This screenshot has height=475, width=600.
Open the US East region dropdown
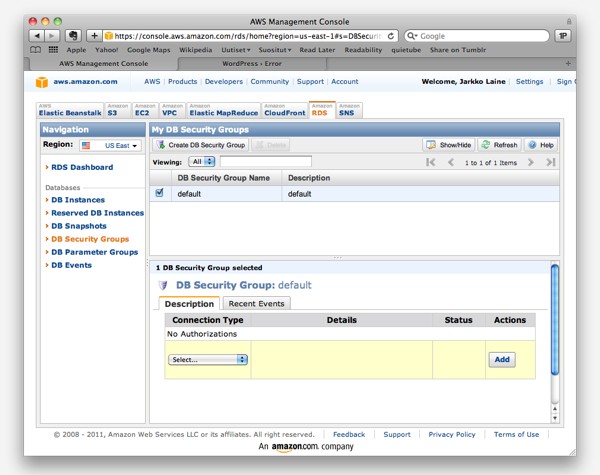click(x=111, y=145)
